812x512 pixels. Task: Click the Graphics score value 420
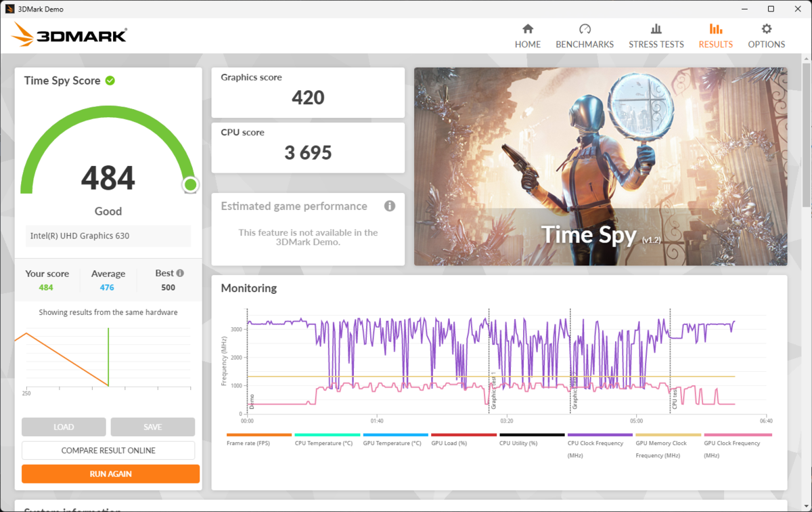pyautogui.click(x=308, y=98)
